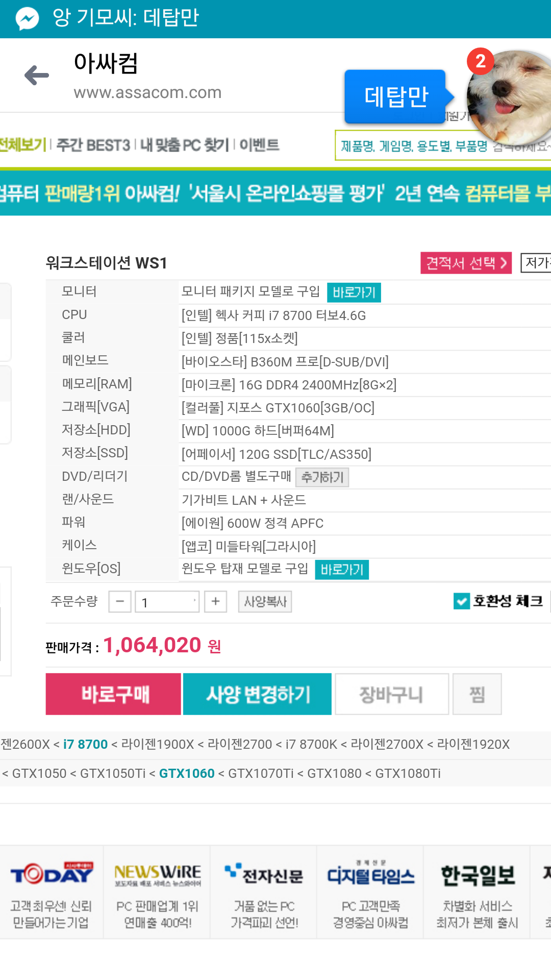551x980 pixels.
Task: Open the 이벤트 menu item
Action: (x=259, y=145)
